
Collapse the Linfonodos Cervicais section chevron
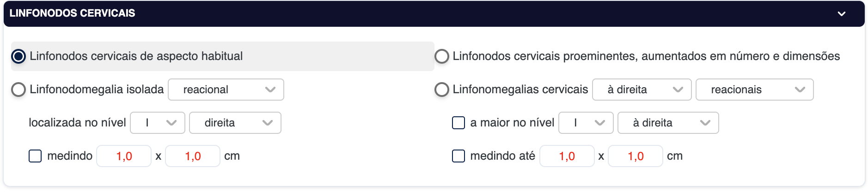[841, 14]
